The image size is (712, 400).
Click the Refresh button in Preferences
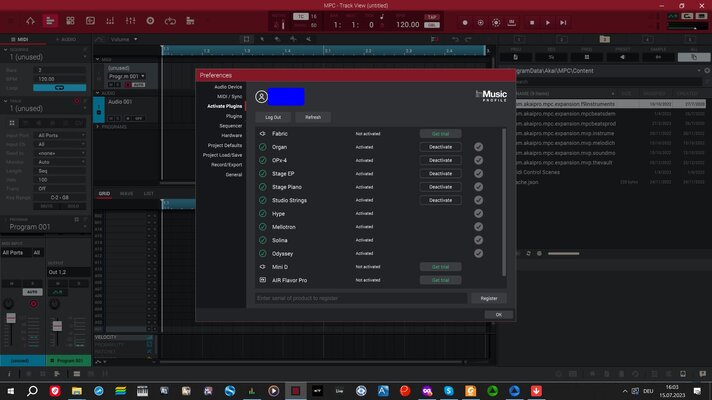[313, 117]
